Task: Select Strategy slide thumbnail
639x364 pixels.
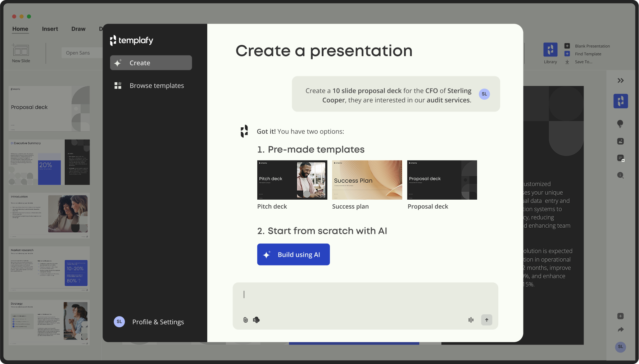Action: 49,323
